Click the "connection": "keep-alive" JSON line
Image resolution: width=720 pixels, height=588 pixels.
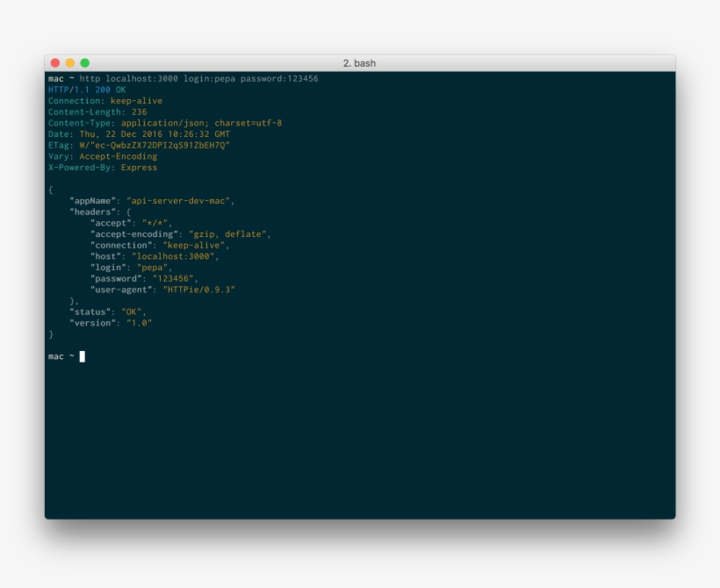pyautogui.click(x=160, y=245)
